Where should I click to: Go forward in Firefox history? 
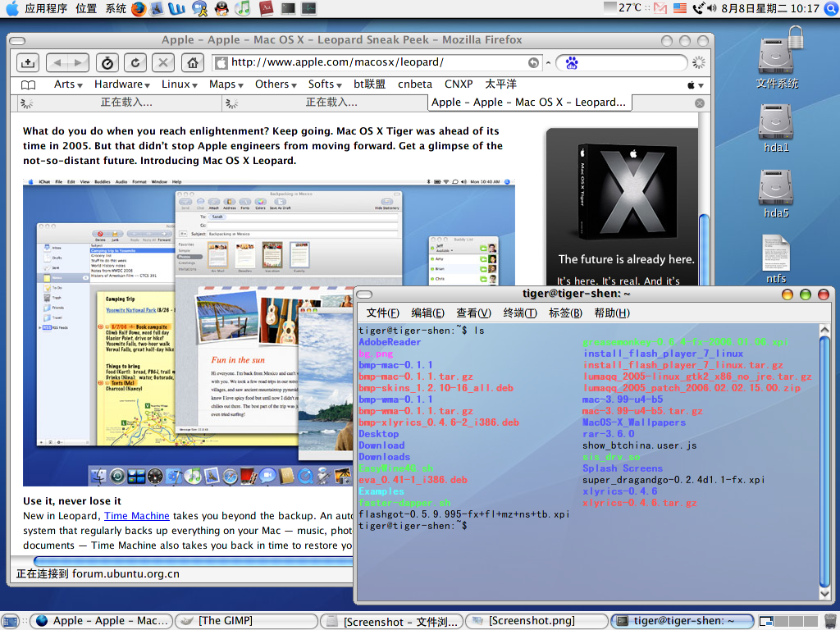click(79, 62)
